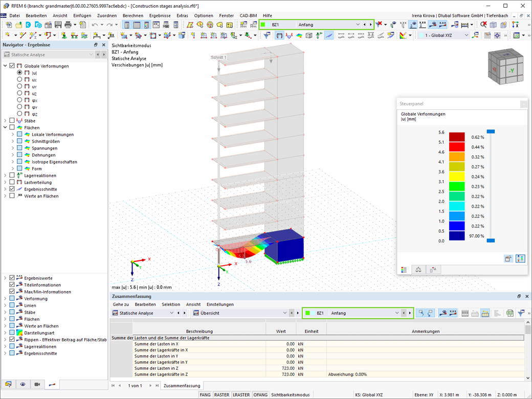Select the φY rotation radio button
Screen dimensions: 532x399
click(19, 106)
